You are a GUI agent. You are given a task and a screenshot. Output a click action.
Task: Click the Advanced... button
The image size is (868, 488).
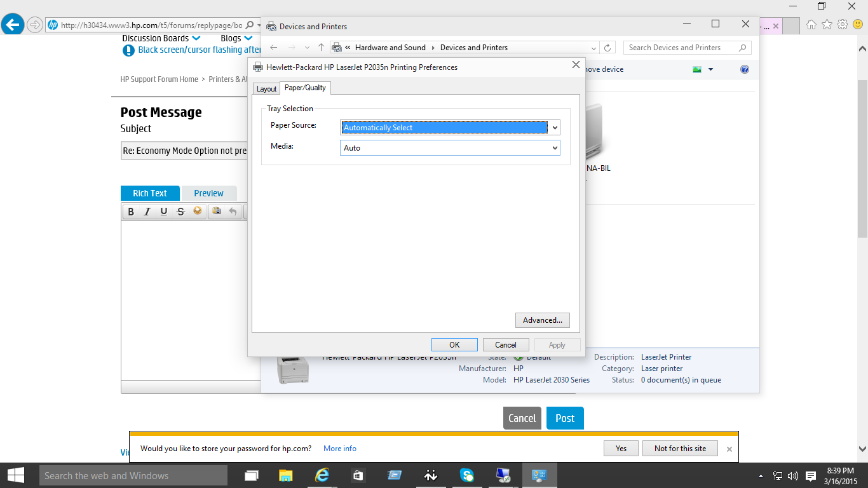[543, 320]
